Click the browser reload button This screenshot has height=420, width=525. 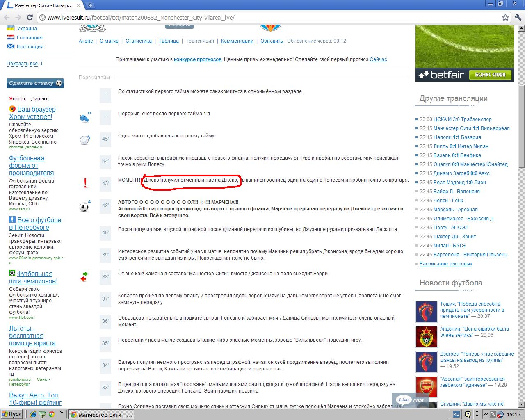(30, 18)
